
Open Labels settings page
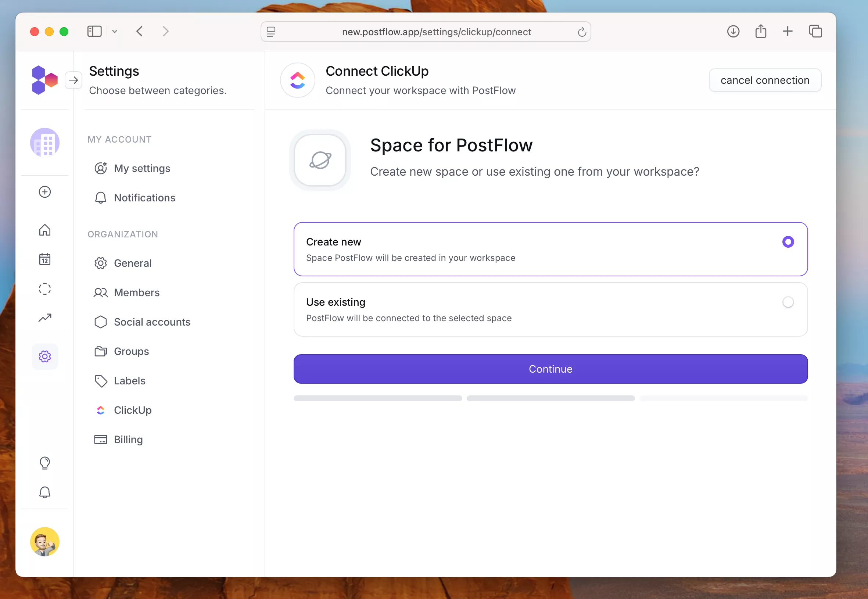(x=120, y=381)
